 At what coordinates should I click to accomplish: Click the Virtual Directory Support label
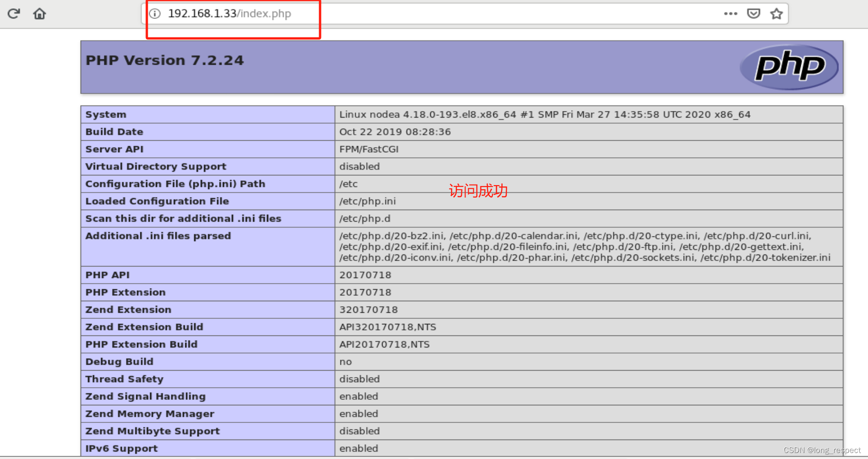click(x=156, y=167)
